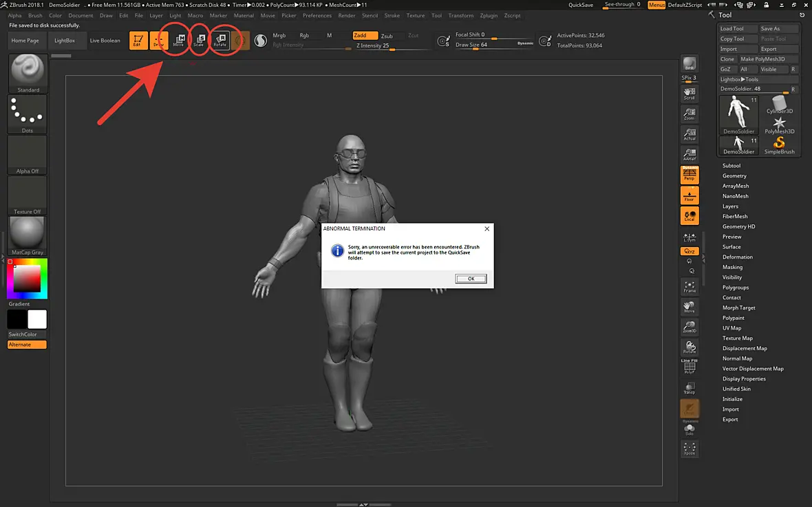Click the Xpose icon in right shelf
The width and height of the screenshot is (812, 507).
(690, 449)
